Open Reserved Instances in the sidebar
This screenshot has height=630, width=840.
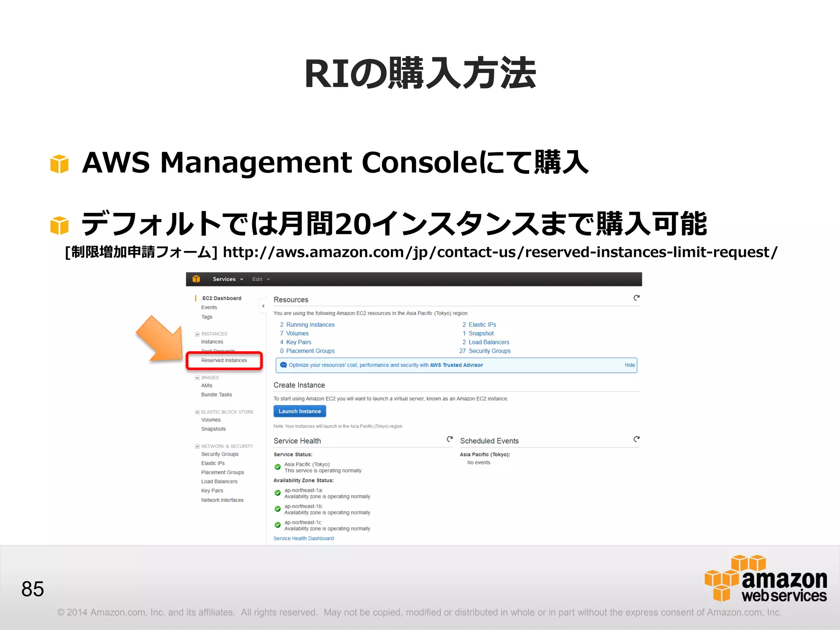tap(224, 361)
